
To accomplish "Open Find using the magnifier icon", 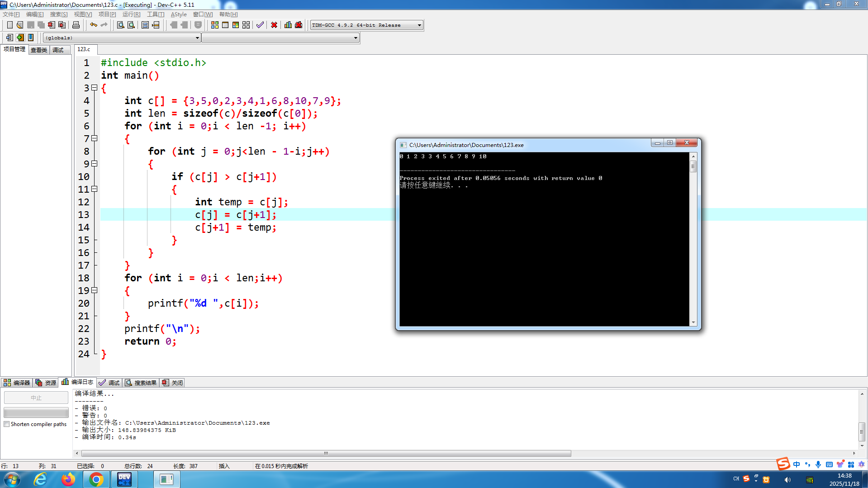I will pos(121,25).
